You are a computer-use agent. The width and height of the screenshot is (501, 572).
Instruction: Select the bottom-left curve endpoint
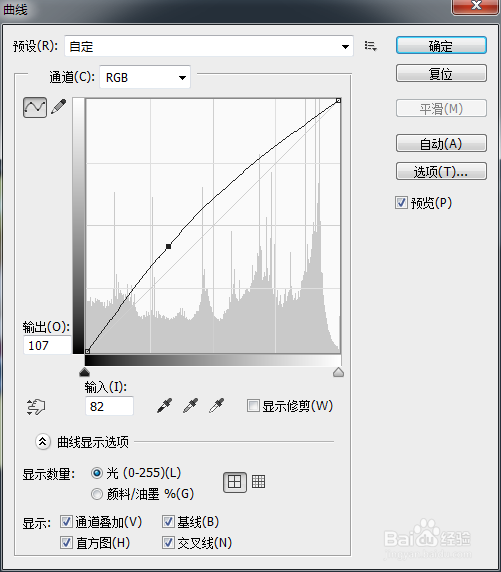pos(87,351)
